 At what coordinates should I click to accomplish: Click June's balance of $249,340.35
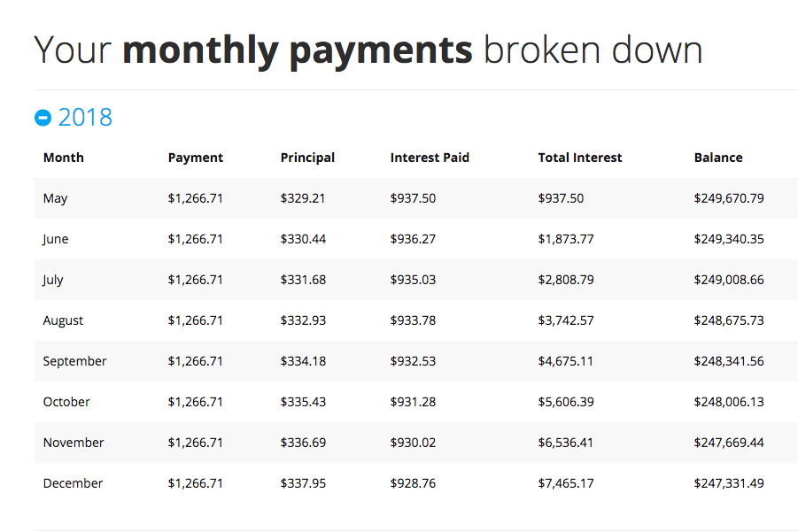728,239
